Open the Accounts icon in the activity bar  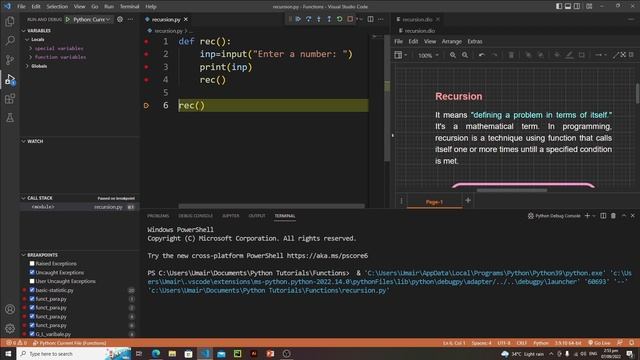coord(10,309)
